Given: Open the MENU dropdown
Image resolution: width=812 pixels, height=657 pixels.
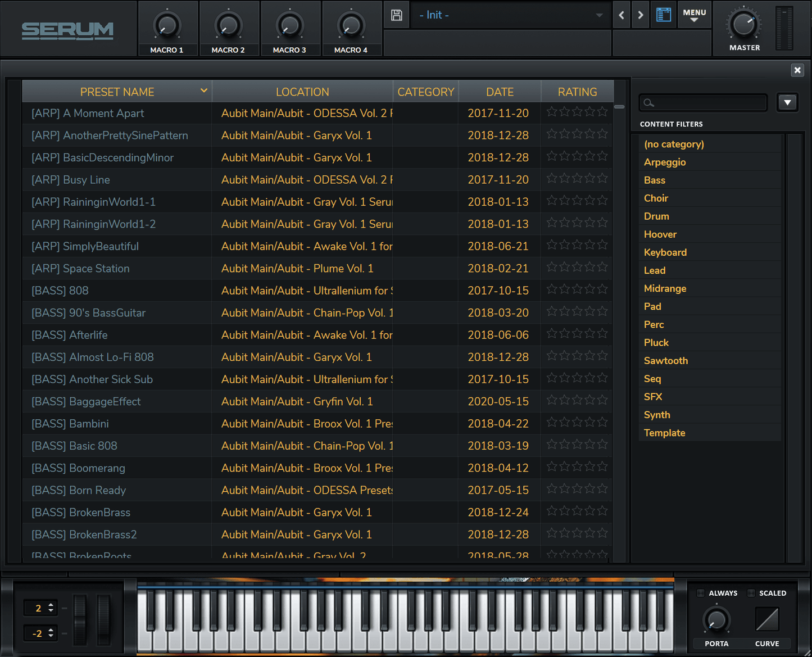Looking at the screenshot, I should [x=695, y=15].
